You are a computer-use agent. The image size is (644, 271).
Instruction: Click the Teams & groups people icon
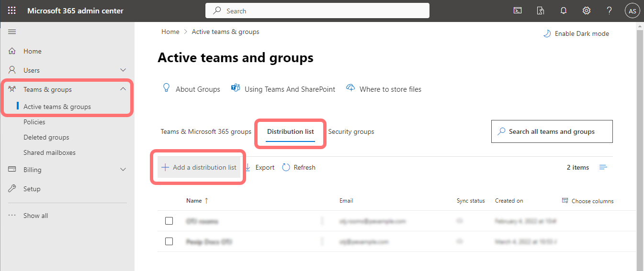point(12,89)
